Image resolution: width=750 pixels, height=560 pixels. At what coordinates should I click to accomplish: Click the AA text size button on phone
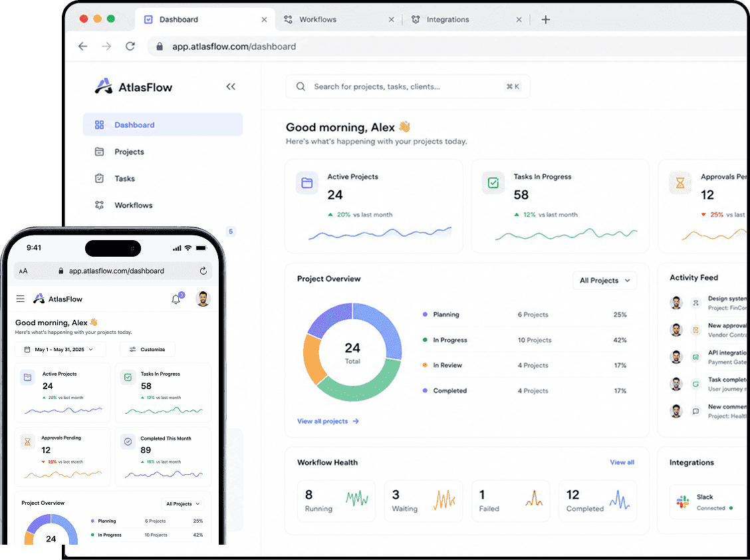[x=23, y=271]
